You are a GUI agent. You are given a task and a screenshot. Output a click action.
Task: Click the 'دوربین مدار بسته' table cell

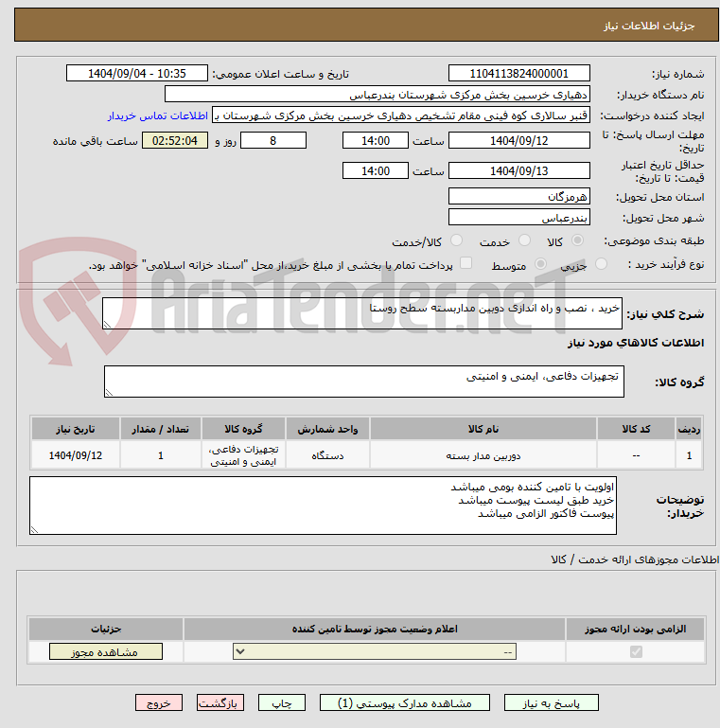483,455
